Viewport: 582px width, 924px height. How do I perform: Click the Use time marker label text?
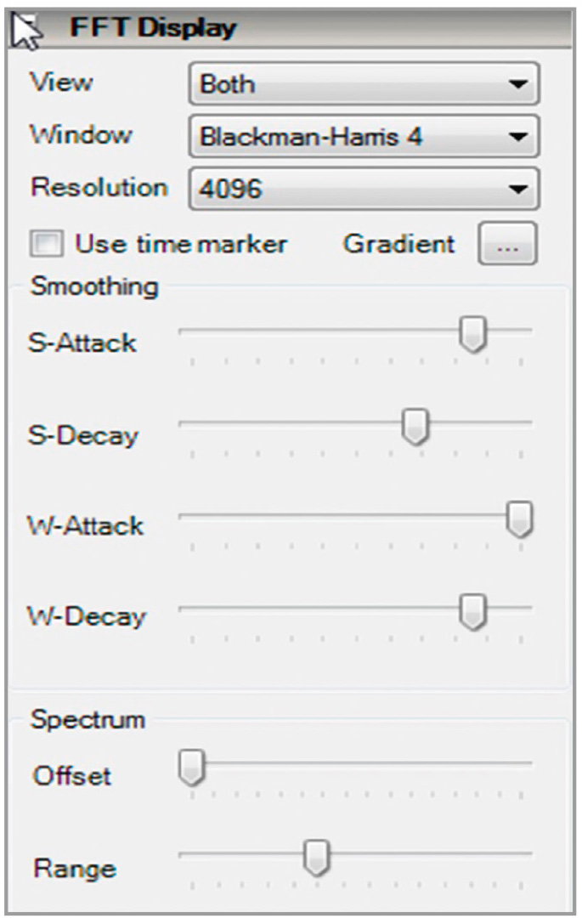pos(181,244)
